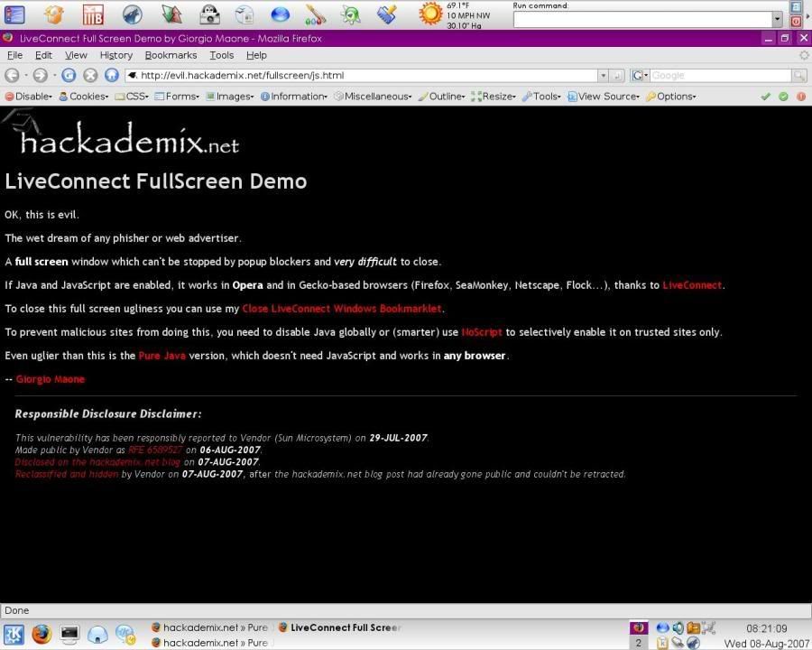812x650 pixels.
Task: Open the terminal icon in the taskbar
Action: (69, 634)
